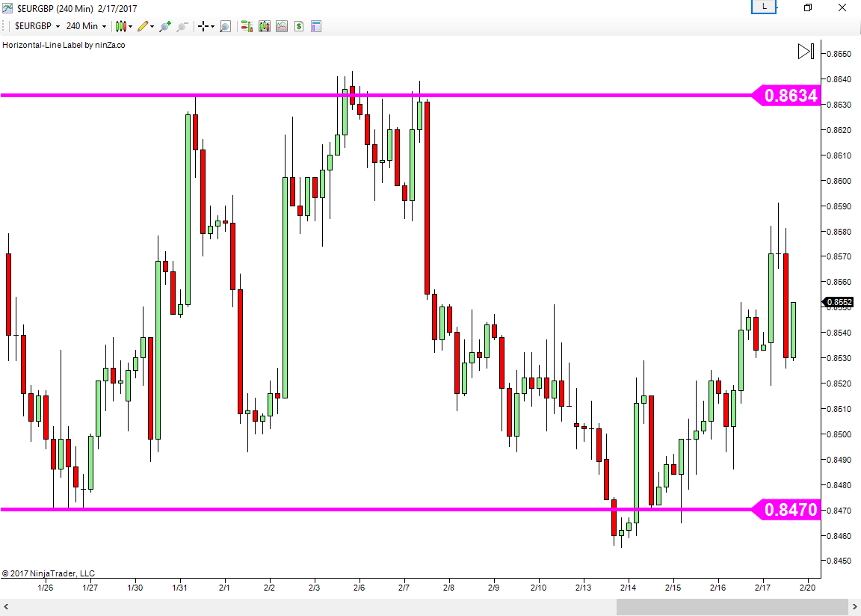The image size is (861, 616).
Task: Open the Indicators line chart icon
Action: [282, 26]
